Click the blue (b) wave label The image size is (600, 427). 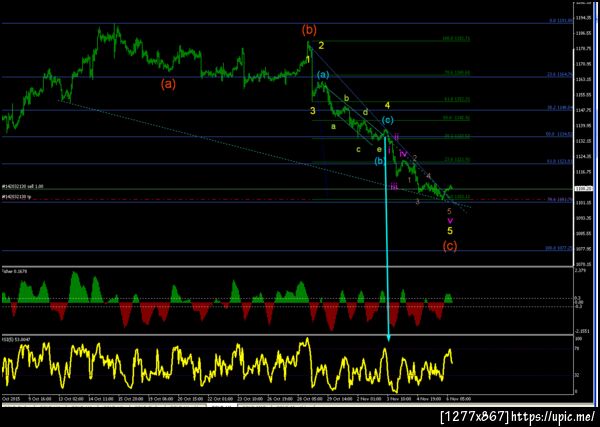(x=380, y=161)
